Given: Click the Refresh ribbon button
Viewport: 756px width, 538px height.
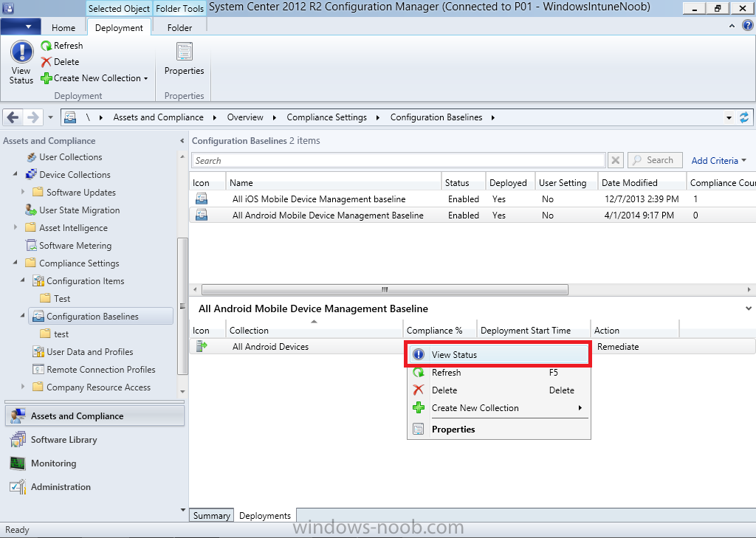Looking at the screenshot, I should coord(62,46).
